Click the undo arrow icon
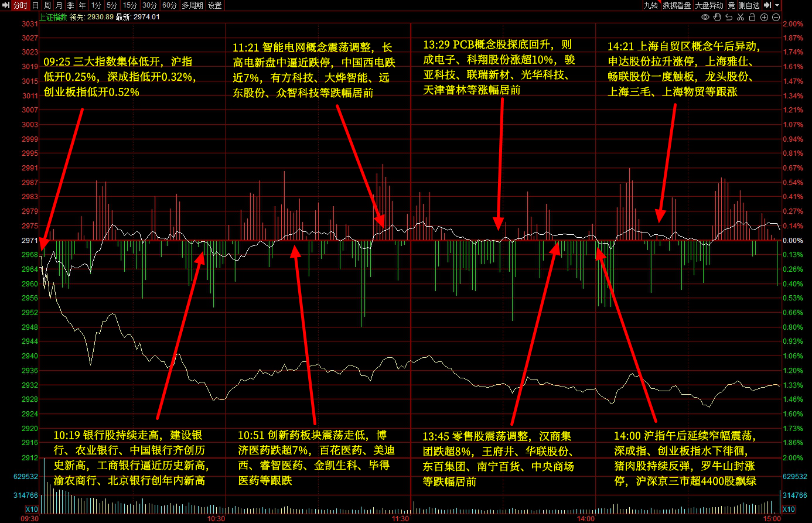The image size is (812, 523). pyautogui.click(x=729, y=17)
